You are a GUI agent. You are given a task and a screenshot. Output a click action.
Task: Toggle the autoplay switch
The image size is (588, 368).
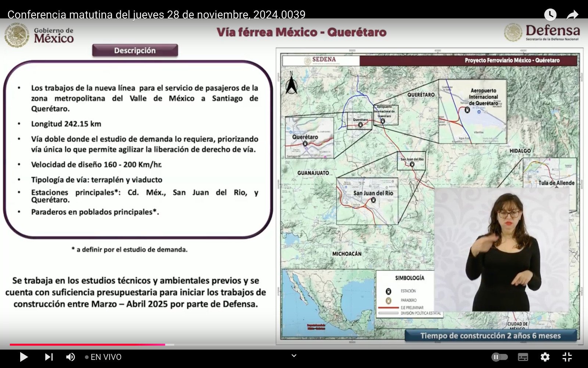(499, 357)
